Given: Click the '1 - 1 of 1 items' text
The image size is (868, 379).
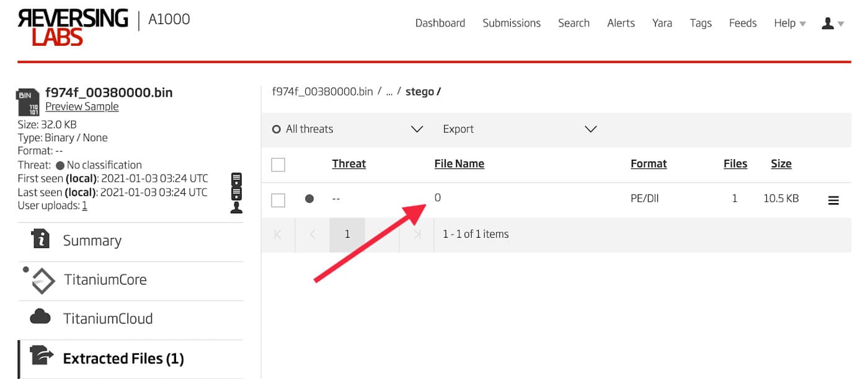Looking at the screenshot, I should click(476, 234).
